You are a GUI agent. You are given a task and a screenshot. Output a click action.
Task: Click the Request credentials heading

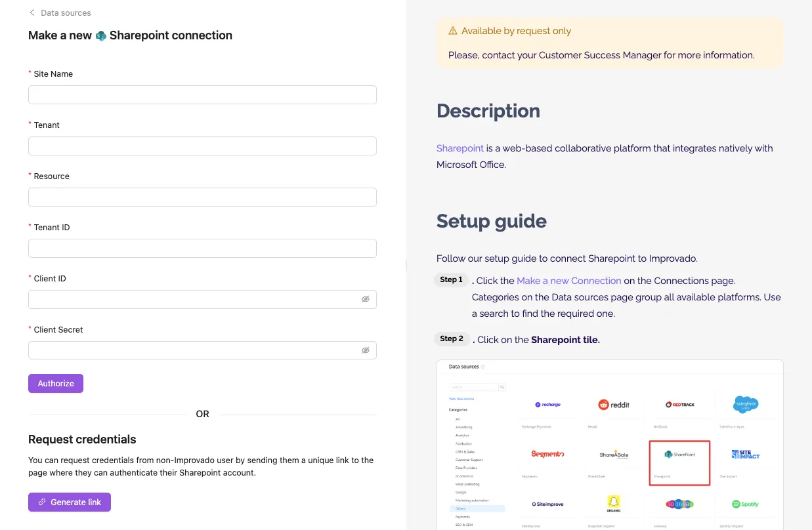[x=82, y=439]
